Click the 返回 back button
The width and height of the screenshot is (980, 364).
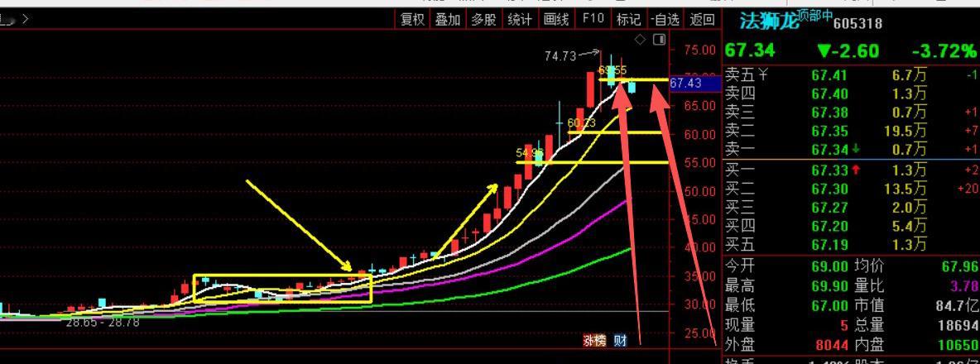[702, 19]
